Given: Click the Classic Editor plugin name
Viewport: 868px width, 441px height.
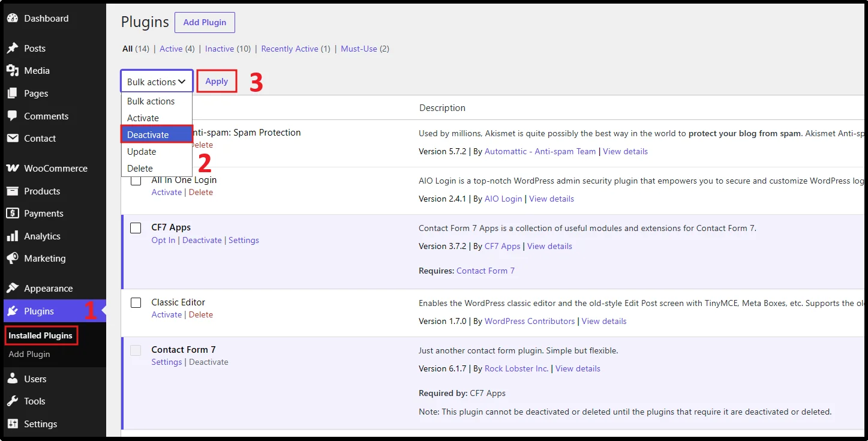Looking at the screenshot, I should [x=178, y=303].
